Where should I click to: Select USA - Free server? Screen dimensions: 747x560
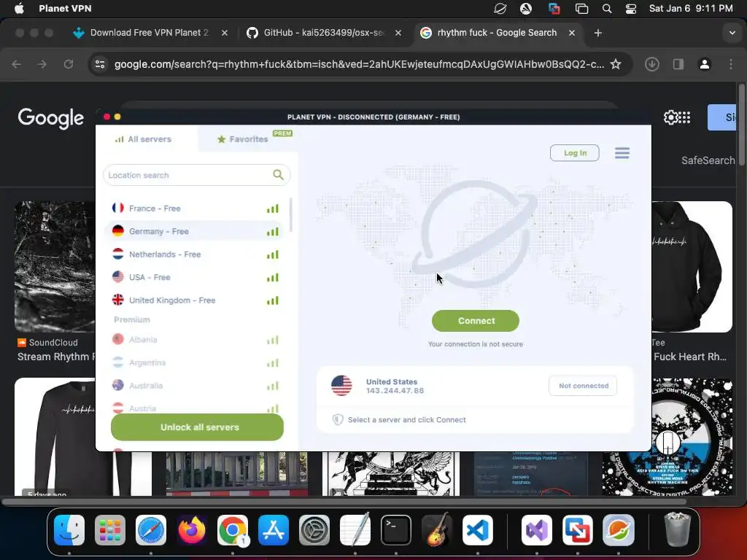[x=196, y=277]
